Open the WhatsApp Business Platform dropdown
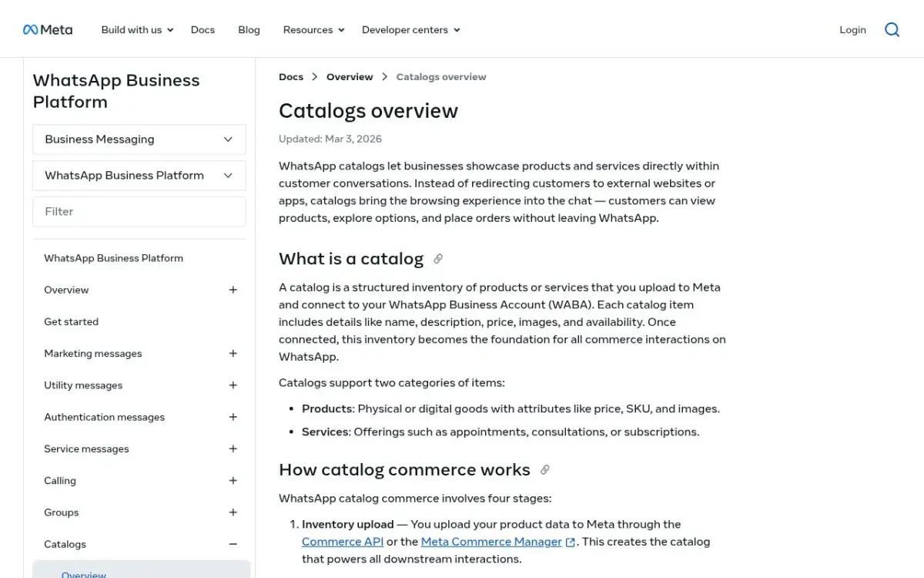Image resolution: width=924 pixels, height=578 pixels. tap(139, 176)
